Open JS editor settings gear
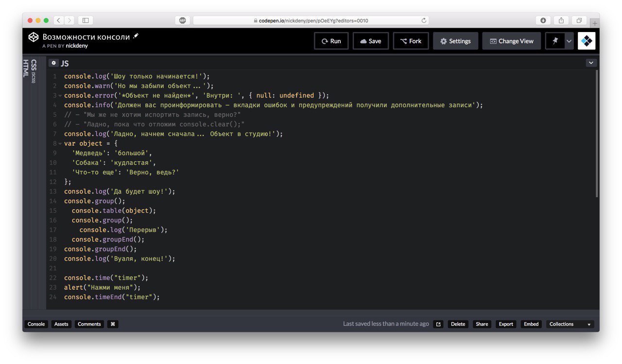This screenshot has height=364, width=622. click(x=53, y=63)
